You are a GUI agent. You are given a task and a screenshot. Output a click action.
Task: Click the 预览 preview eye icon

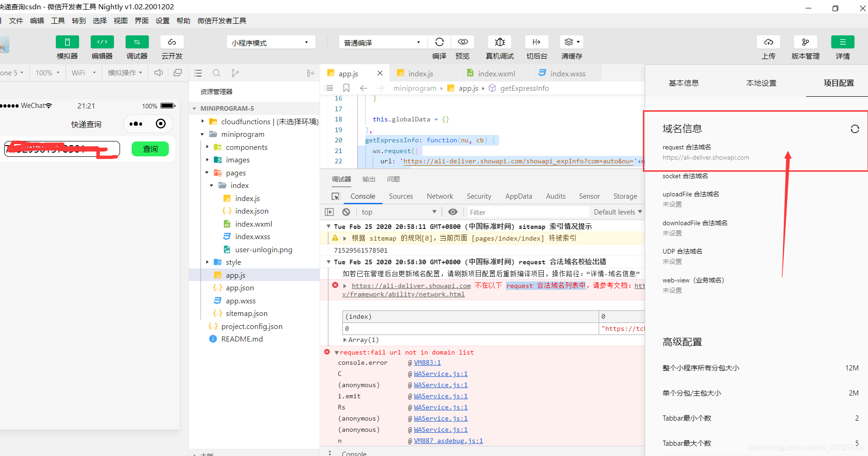pyautogui.click(x=463, y=42)
